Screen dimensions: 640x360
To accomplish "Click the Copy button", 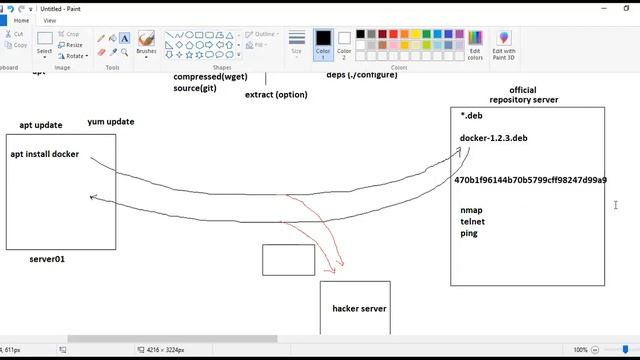I will pyautogui.click(x=16, y=45).
